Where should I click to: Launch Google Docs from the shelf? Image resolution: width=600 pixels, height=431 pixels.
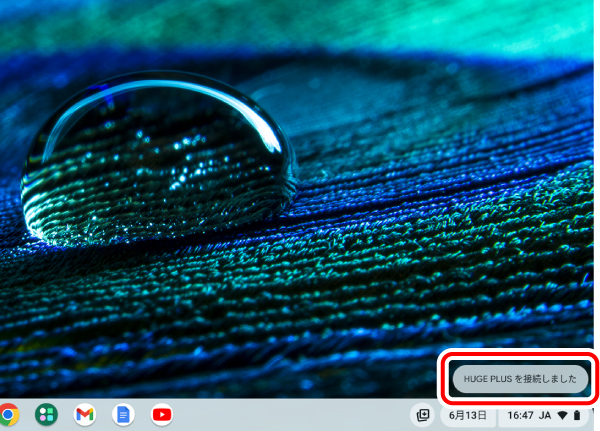coord(123,414)
